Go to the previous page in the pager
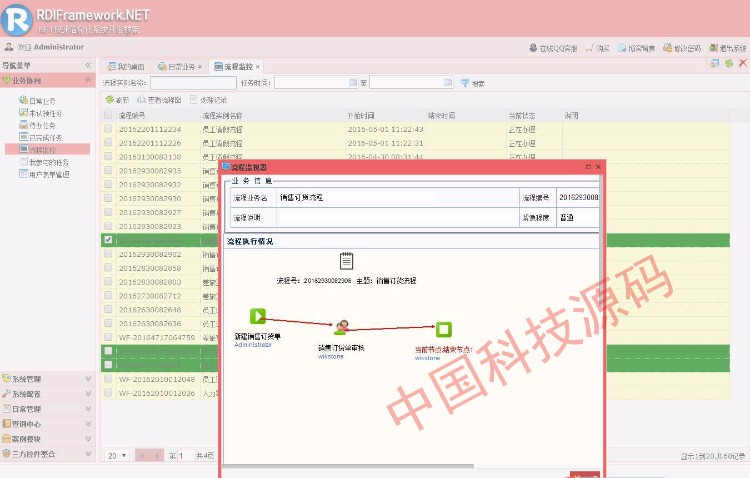 pyautogui.click(x=157, y=456)
